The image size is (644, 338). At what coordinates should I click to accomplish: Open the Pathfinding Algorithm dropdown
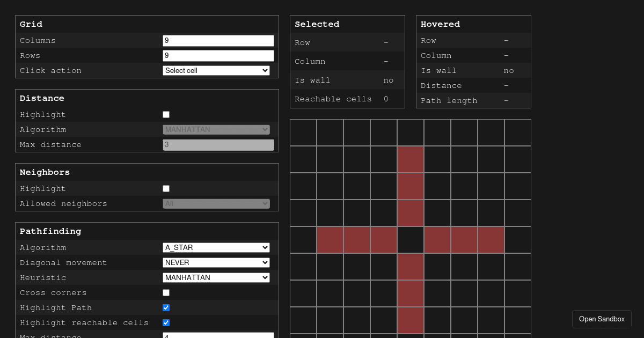[x=216, y=247]
